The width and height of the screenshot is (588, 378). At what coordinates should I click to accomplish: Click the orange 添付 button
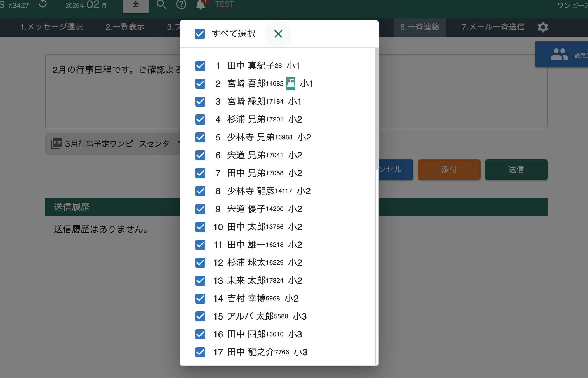[449, 170]
